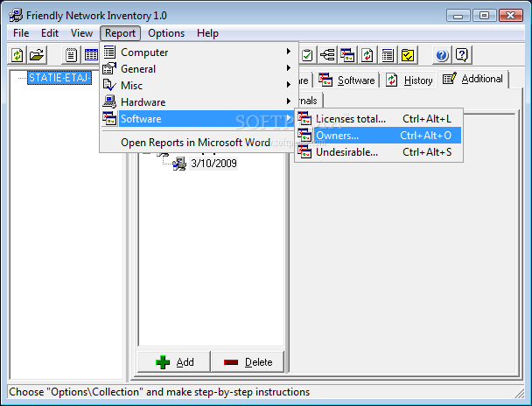Click the blue round help icon
532x406 pixels.
pos(442,55)
